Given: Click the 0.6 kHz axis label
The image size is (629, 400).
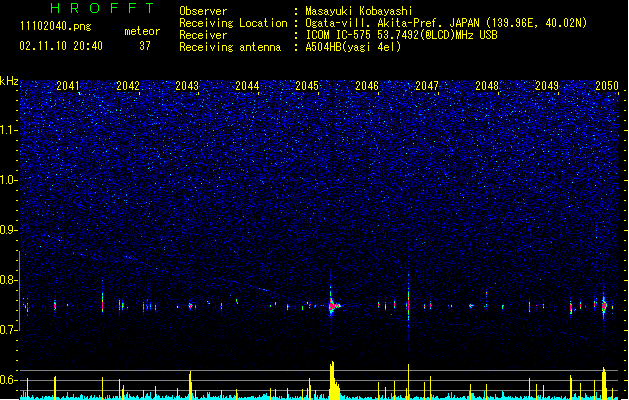Looking at the screenshot, I should (9, 380).
